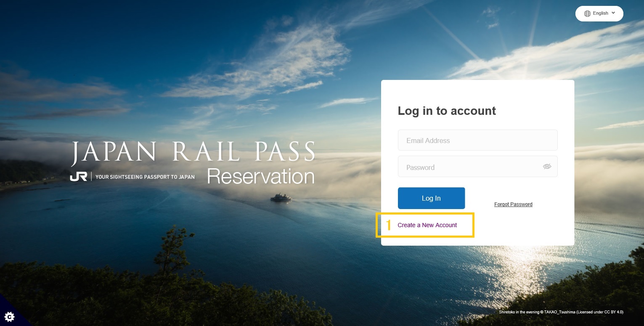Image resolution: width=644 pixels, height=326 pixels.
Task: Click the Log in to account heading
Action: [x=447, y=111]
